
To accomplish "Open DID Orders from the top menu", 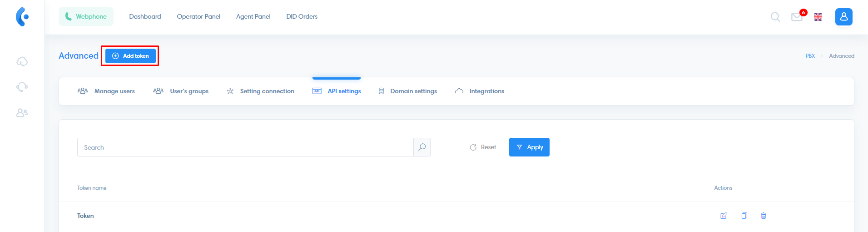I will coord(302,16).
